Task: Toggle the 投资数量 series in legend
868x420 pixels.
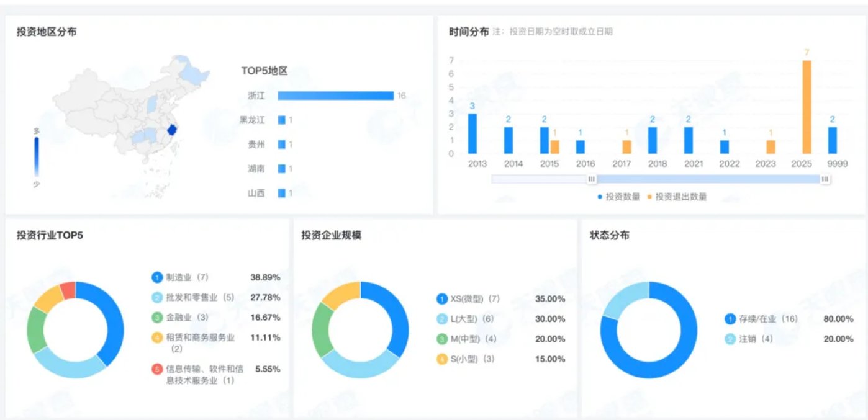Action: coord(622,197)
